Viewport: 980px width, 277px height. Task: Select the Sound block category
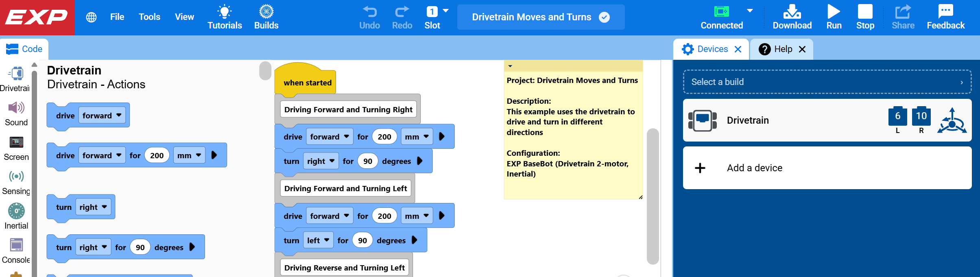16,113
